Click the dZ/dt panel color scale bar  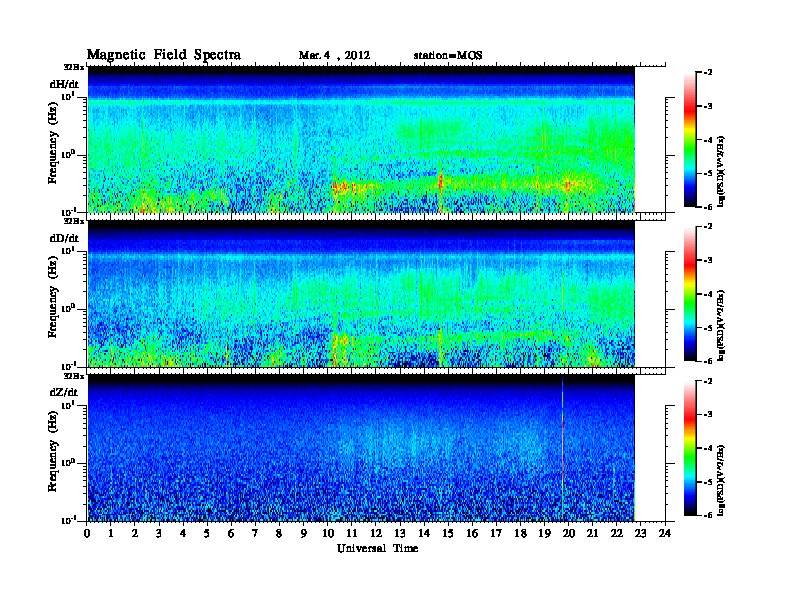689,448
